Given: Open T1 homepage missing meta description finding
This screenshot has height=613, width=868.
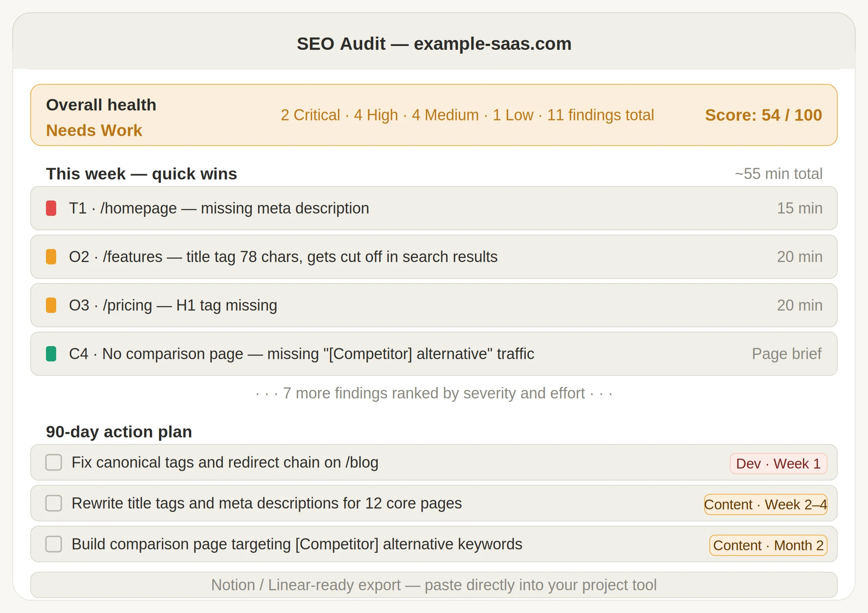Looking at the screenshot, I should click(434, 209).
